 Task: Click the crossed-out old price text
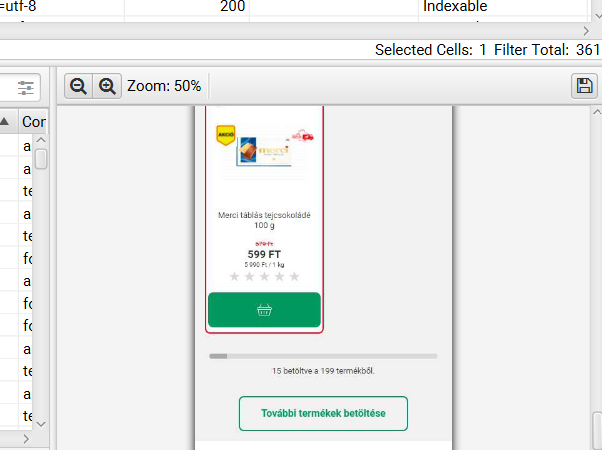tap(264, 244)
